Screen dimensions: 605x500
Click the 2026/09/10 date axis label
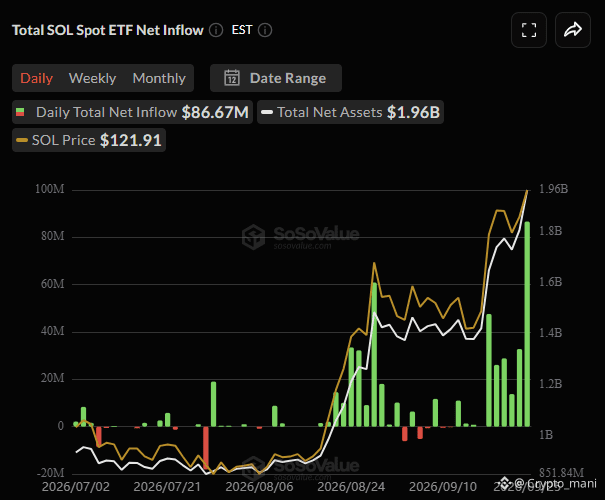coord(443,486)
